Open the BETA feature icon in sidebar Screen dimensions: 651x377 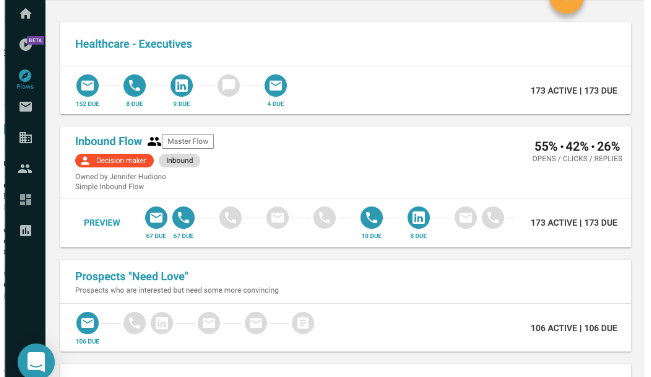click(27, 44)
